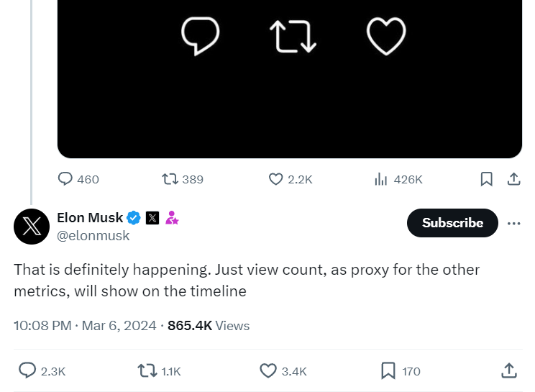Reply to the main tweet with 2.3K replies
Screen dimensions: 535x392
(x=27, y=370)
